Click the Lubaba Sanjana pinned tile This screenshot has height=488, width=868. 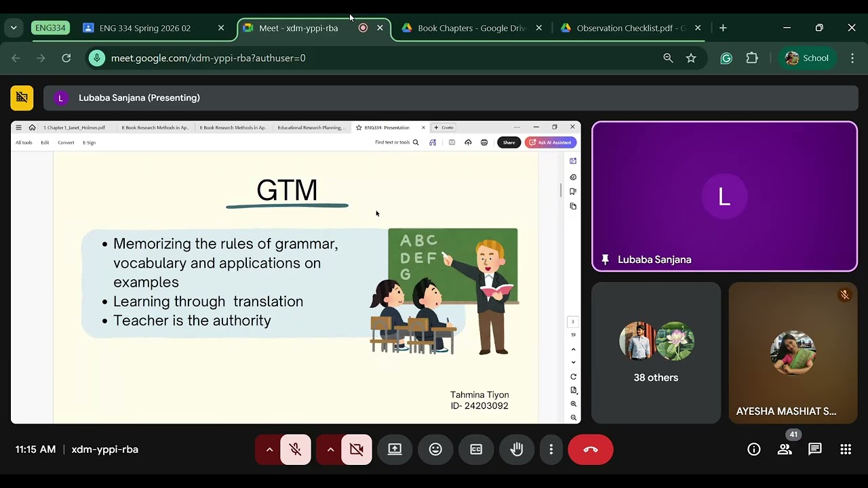click(724, 197)
